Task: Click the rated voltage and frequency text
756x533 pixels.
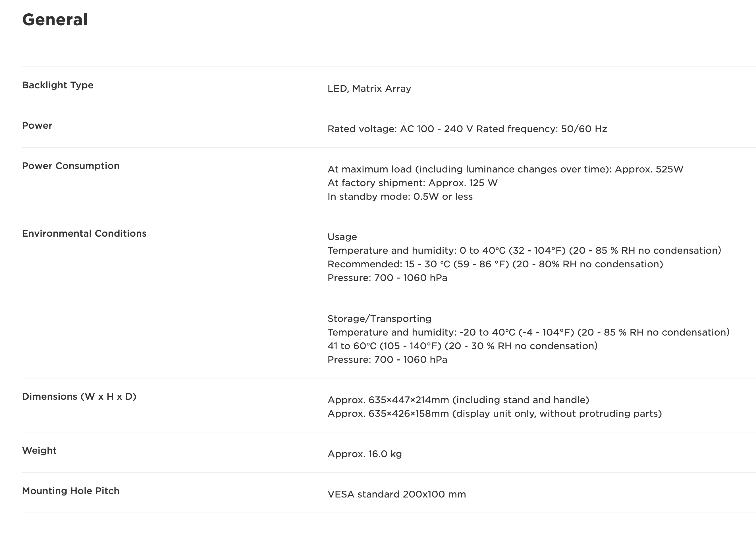Action: tap(467, 129)
